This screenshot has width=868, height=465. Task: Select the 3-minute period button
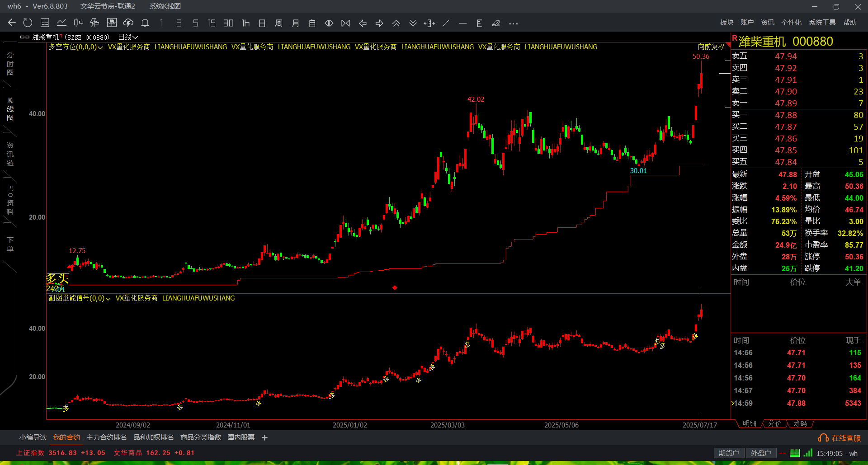tap(179, 23)
